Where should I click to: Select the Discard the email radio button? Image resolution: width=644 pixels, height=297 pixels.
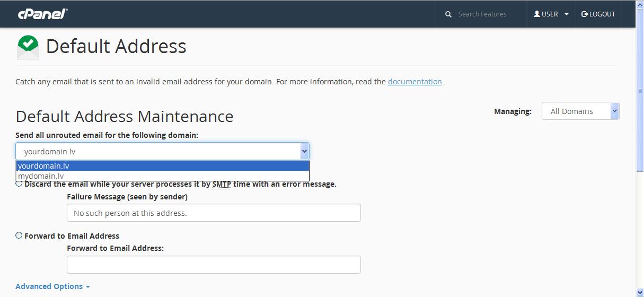pos(19,184)
